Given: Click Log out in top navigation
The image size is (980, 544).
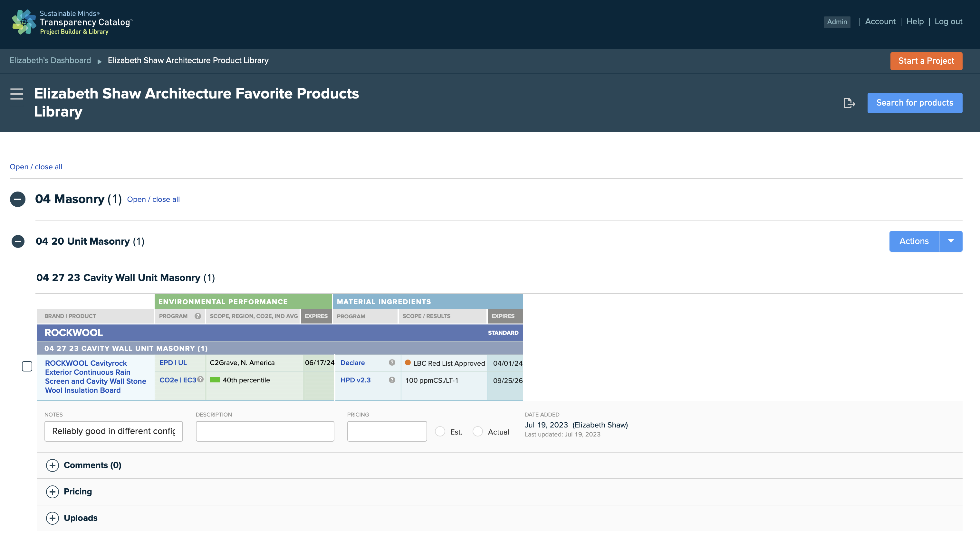Looking at the screenshot, I should coord(948,22).
